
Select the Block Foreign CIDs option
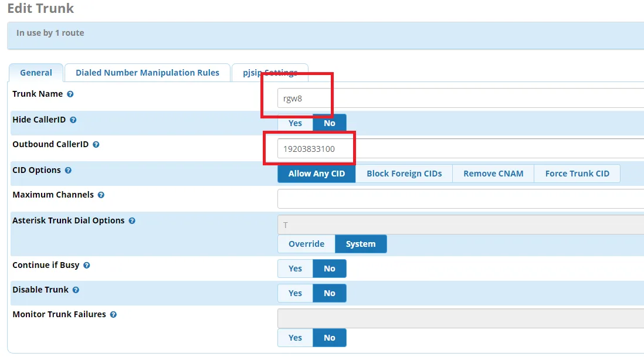(404, 174)
